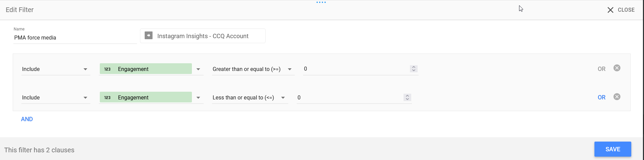Click the blue OR link in second row

601,97
